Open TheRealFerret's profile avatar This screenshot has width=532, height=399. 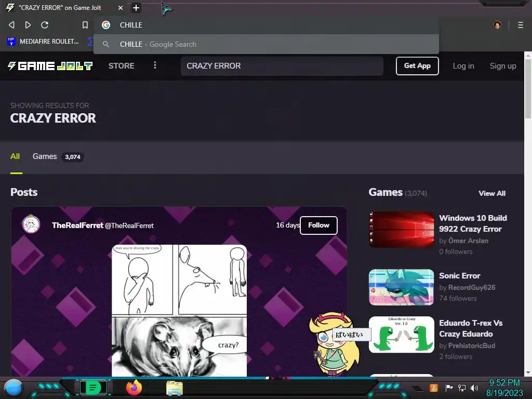click(31, 224)
